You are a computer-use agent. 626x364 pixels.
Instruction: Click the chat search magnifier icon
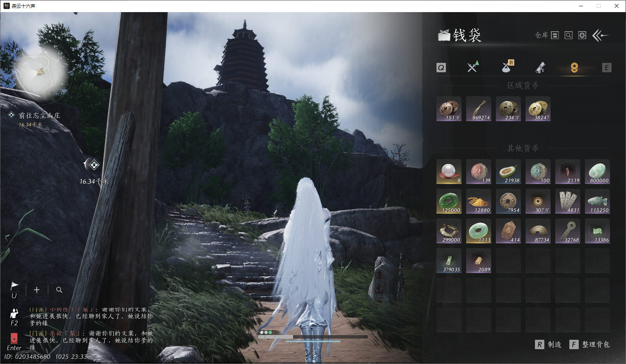pos(59,290)
